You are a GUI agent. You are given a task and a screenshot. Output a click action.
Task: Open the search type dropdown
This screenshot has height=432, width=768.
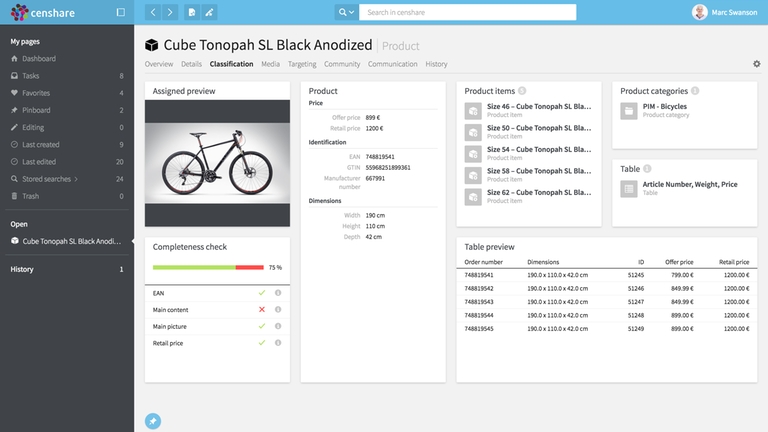coord(346,12)
